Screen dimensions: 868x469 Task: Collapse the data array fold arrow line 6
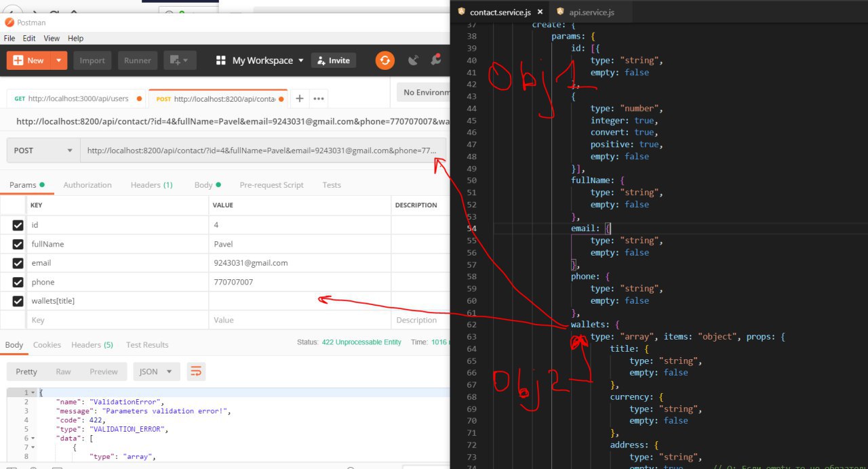(33, 438)
